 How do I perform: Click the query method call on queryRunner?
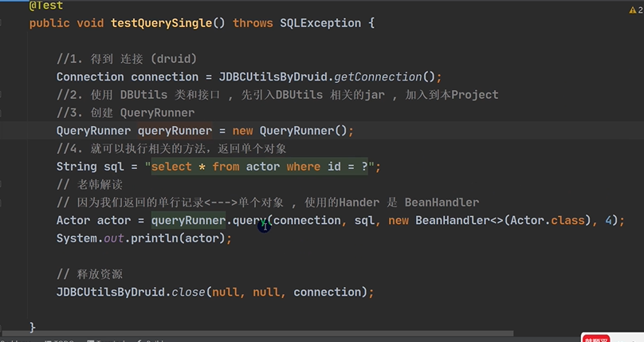[249, 221]
